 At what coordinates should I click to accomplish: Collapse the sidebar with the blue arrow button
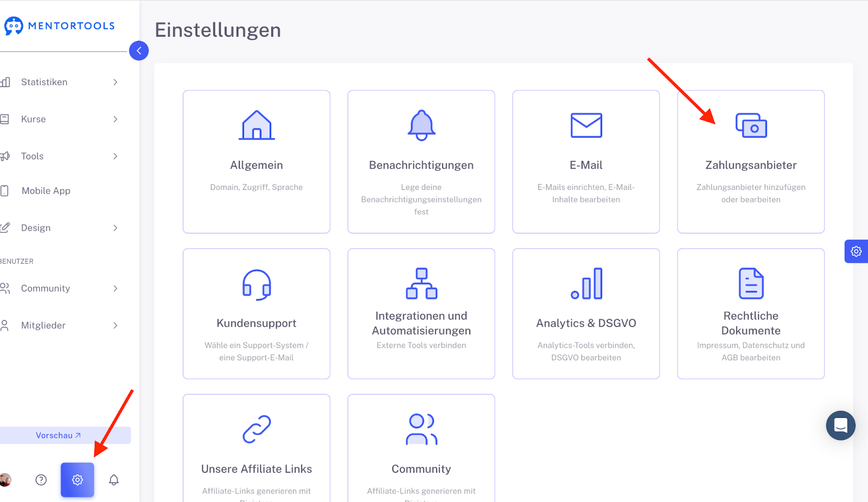point(139,51)
